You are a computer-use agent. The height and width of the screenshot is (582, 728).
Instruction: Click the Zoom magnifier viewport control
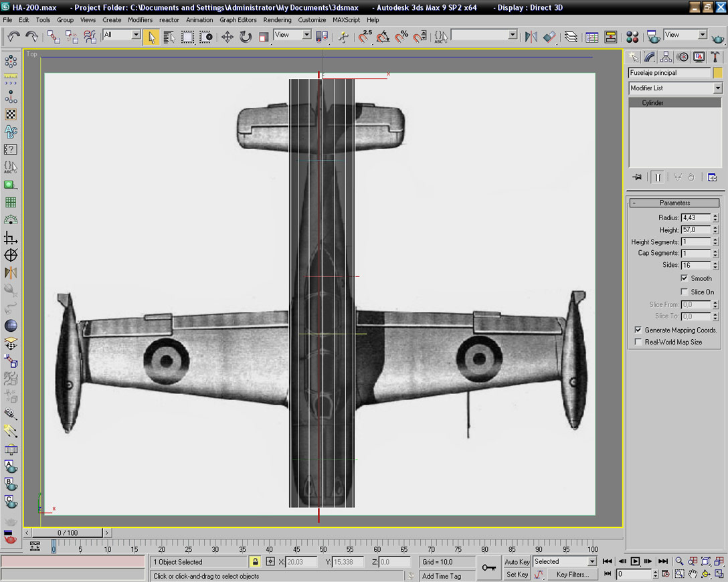(678, 561)
